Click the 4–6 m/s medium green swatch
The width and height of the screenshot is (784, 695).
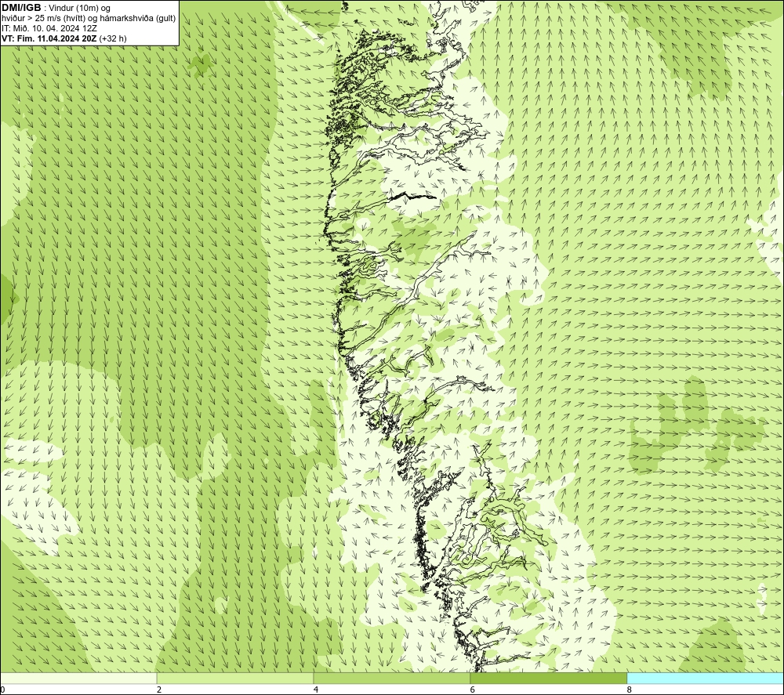[391, 678]
